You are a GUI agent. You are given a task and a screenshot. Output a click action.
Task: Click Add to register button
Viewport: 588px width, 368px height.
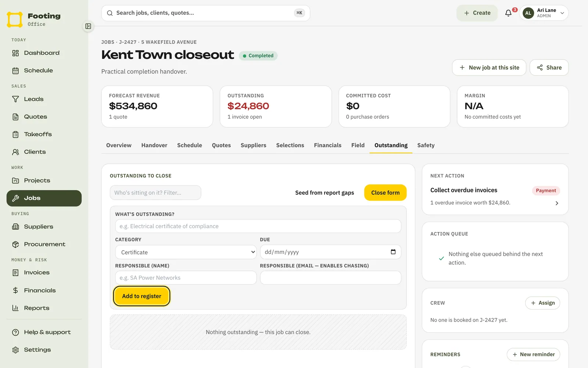point(142,296)
